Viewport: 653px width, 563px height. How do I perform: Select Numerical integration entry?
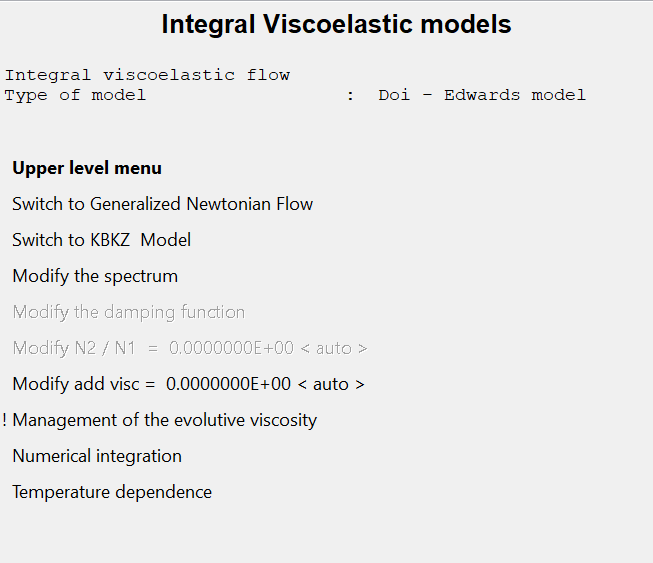click(97, 456)
